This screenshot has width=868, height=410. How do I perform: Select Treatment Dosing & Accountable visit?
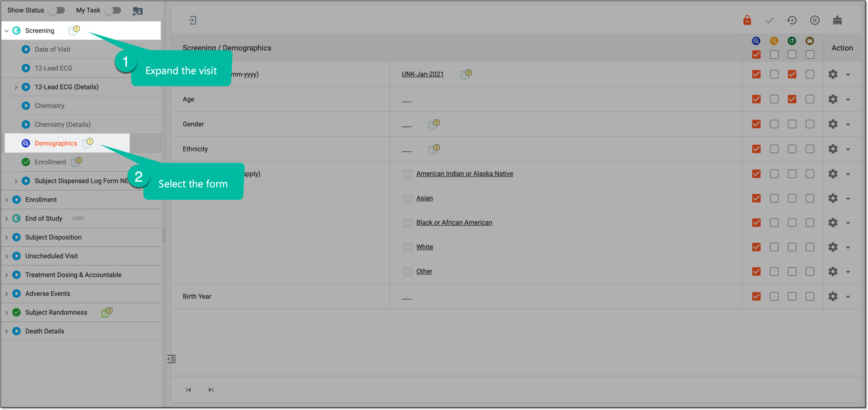(x=73, y=275)
